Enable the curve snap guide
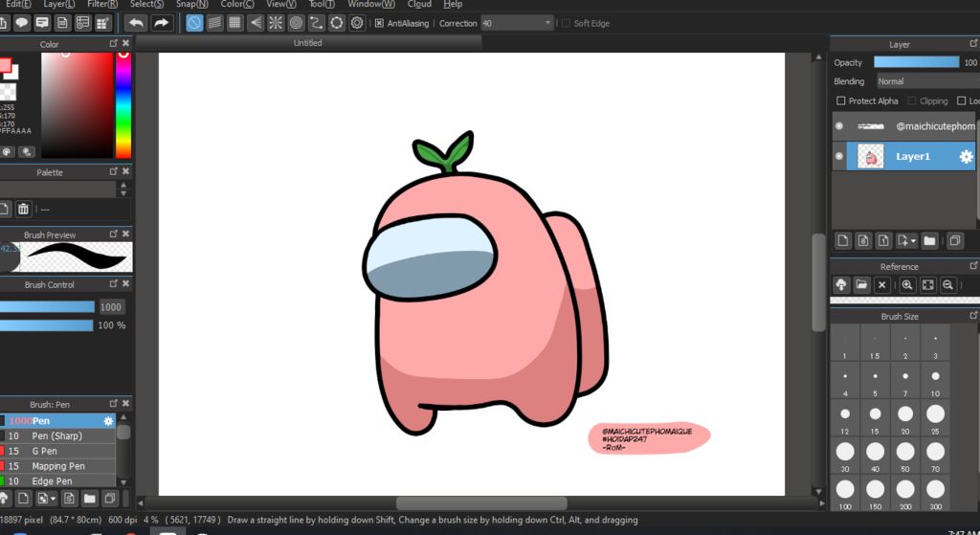Screen dimensions: 980x535 pos(316,23)
